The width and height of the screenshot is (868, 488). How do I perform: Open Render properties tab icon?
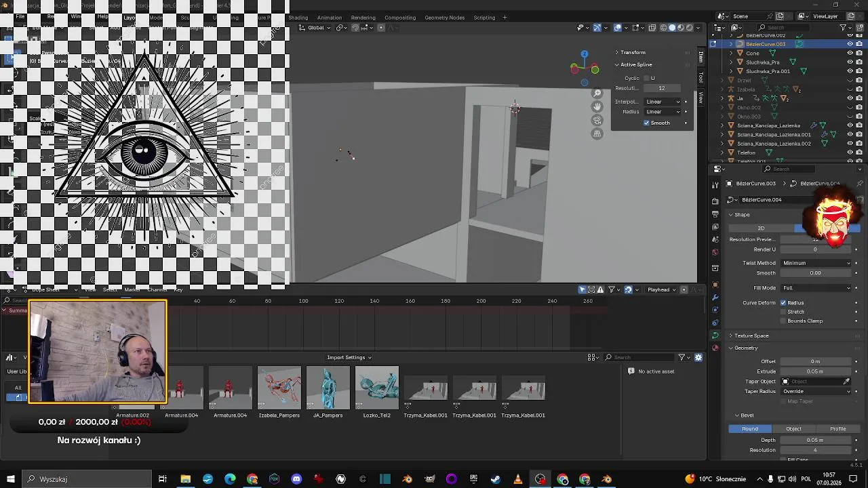point(715,201)
